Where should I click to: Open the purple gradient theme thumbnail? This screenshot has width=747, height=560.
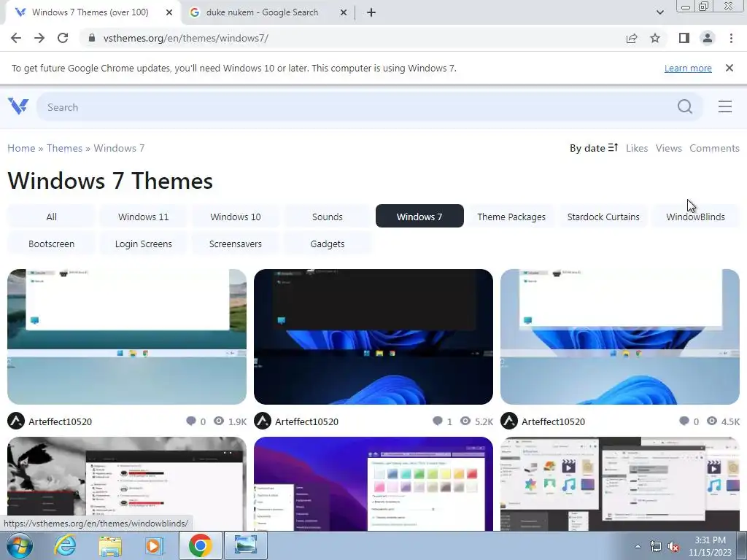click(373, 483)
